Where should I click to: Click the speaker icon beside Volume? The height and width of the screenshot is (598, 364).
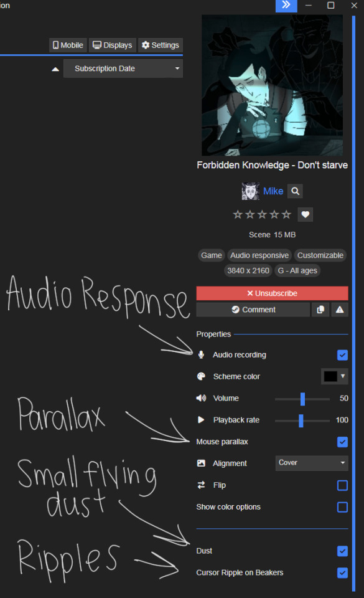click(x=201, y=398)
